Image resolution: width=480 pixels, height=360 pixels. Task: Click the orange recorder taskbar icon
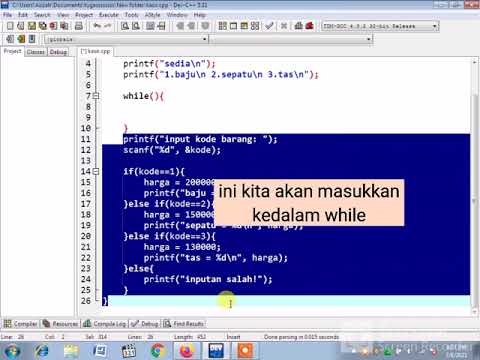pos(245,351)
